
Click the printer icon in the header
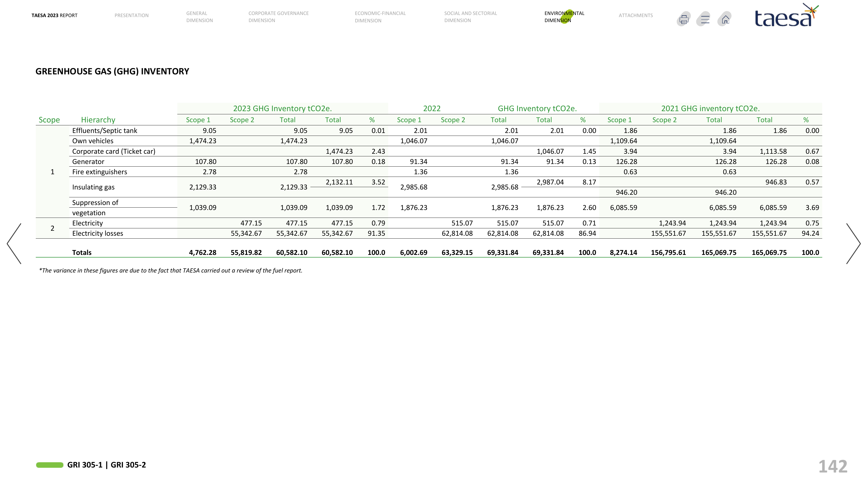coord(684,19)
